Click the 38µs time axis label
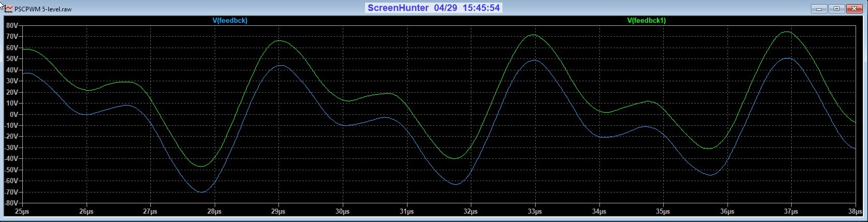Viewport: 868px width, 222px height. coord(855,212)
